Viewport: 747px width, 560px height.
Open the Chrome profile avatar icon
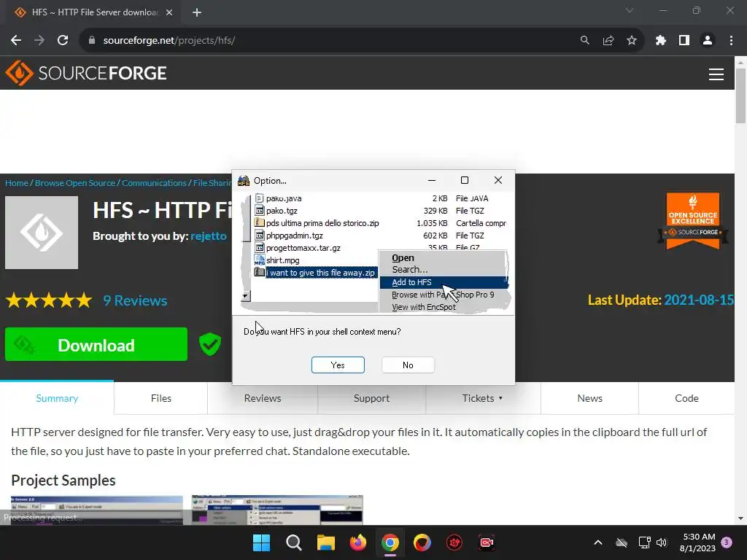click(708, 41)
